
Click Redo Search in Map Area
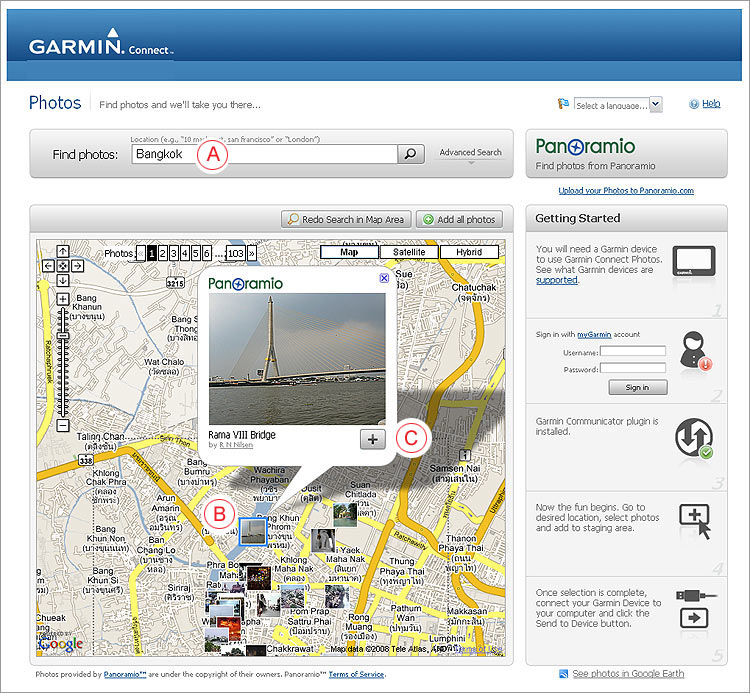coord(345,219)
